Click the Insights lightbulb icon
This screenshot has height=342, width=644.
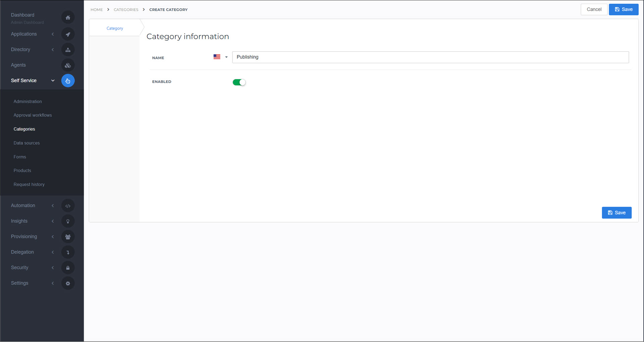68,221
